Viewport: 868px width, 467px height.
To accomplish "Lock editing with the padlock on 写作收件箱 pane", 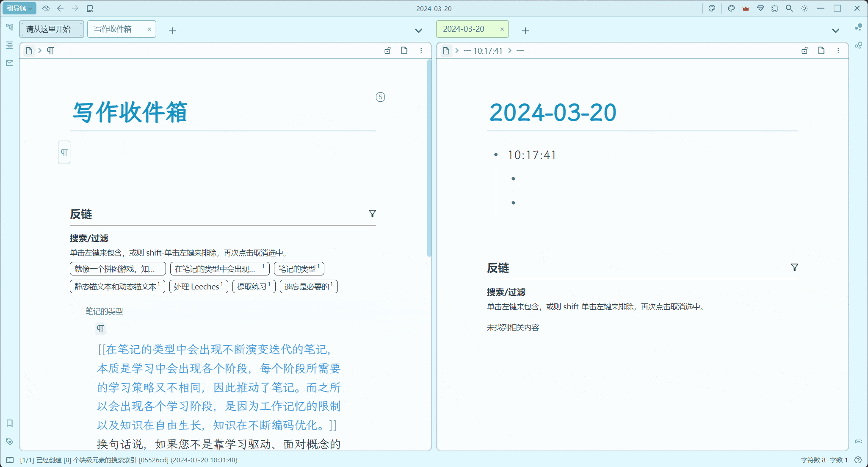I will click(388, 50).
